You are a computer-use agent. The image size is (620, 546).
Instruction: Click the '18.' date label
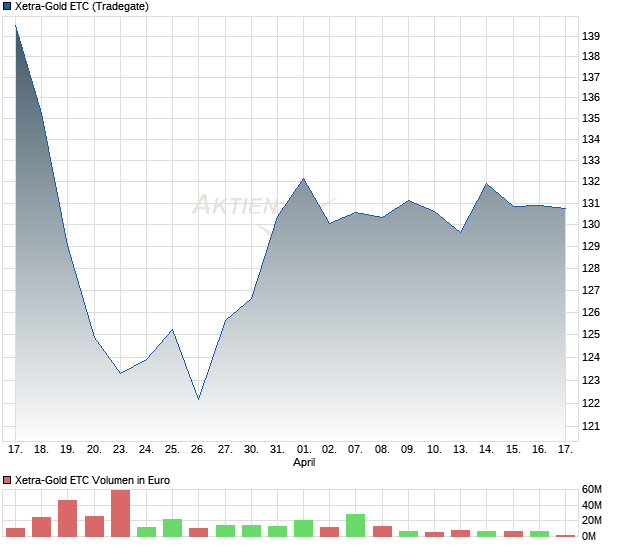click(41, 450)
